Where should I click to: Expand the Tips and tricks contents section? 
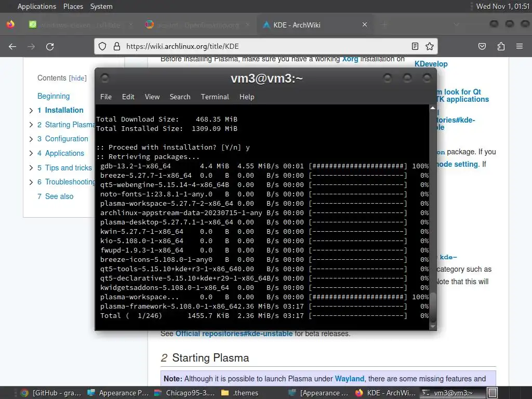click(31, 168)
